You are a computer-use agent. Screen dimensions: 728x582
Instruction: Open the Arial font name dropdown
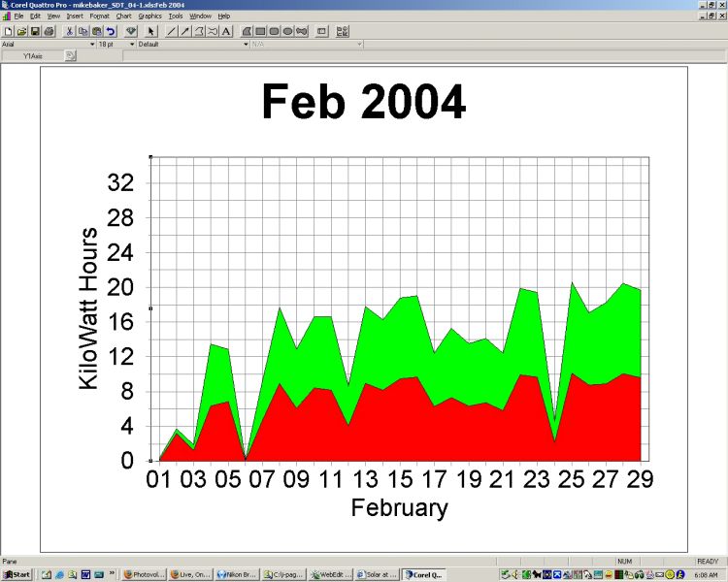tap(92, 44)
